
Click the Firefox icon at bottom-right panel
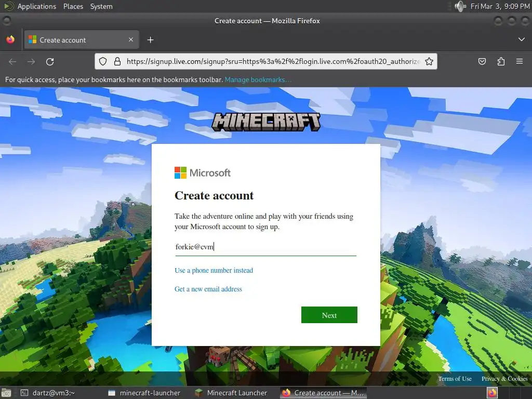click(492, 393)
